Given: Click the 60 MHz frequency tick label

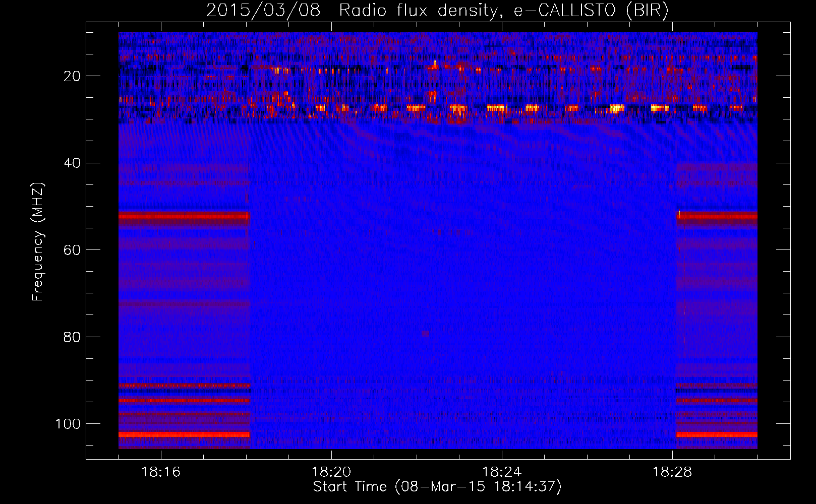Looking at the screenshot, I should pyautogui.click(x=72, y=250).
